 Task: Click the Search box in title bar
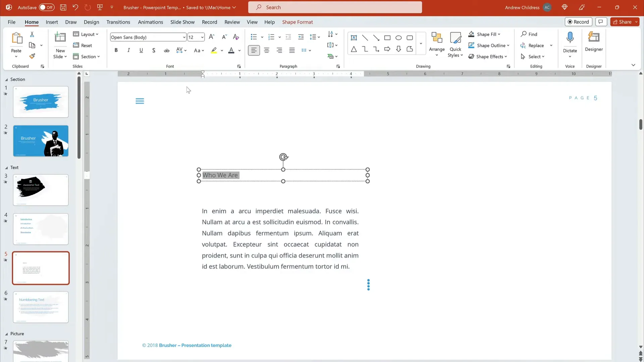coord(335,7)
